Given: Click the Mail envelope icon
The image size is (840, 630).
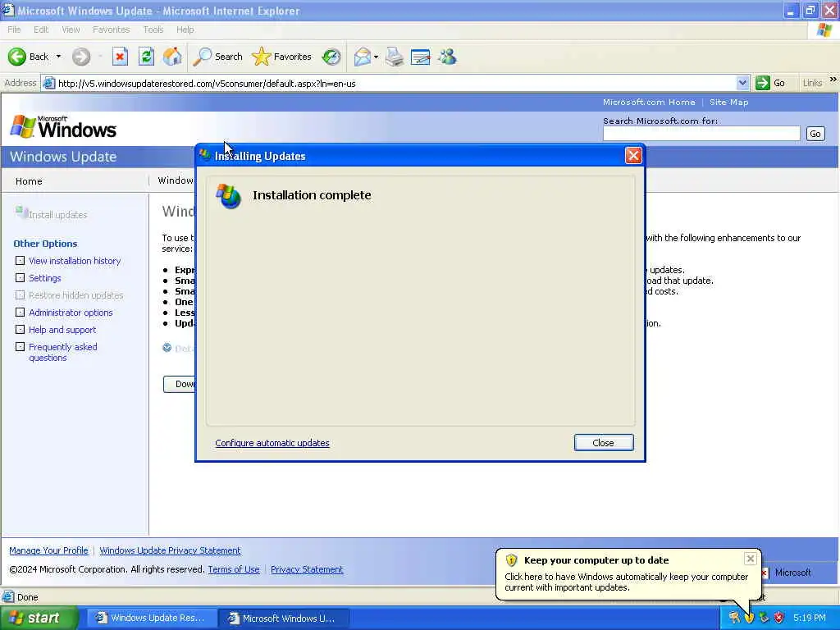Looking at the screenshot, I should pyautogui.click(x=362, y=57).
